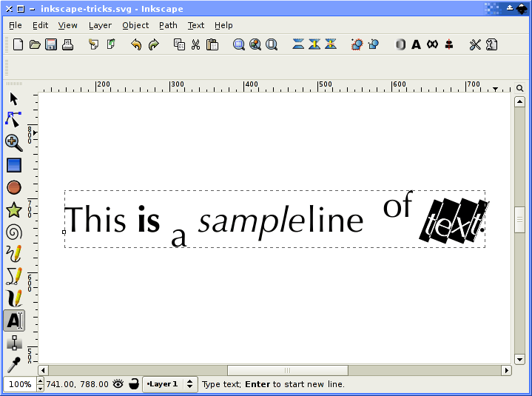
Task: Pick the Spiral tool
Action: tap(14, 232)
